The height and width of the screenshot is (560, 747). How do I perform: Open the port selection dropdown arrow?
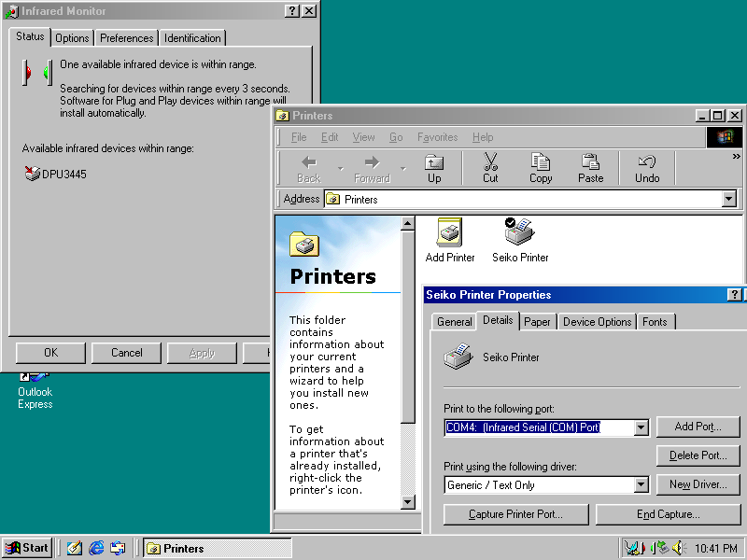point(641,427)
